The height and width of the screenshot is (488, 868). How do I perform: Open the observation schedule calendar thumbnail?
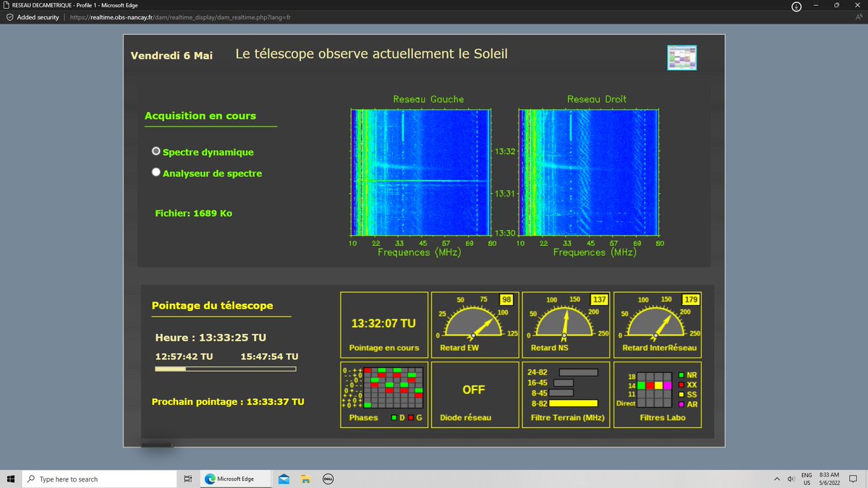[x=681, y=58]
